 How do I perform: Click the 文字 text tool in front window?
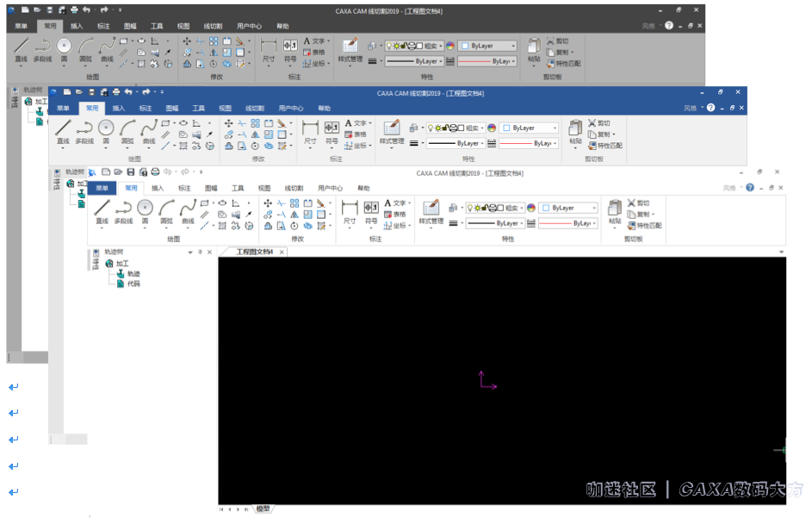(397, 203)
